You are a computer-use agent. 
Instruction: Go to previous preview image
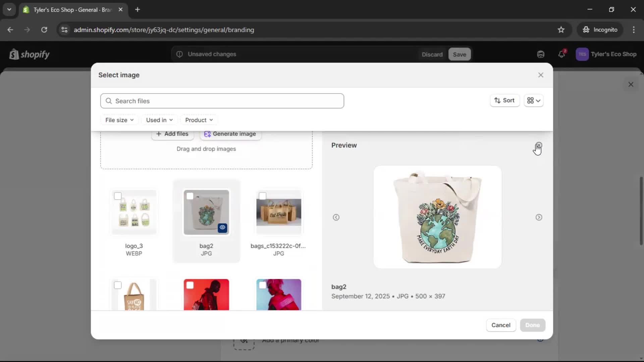(x=336, y=217)
